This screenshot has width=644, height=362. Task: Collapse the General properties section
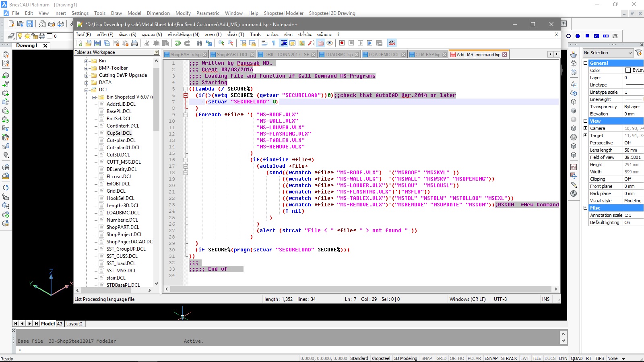(x=586, y=63)
